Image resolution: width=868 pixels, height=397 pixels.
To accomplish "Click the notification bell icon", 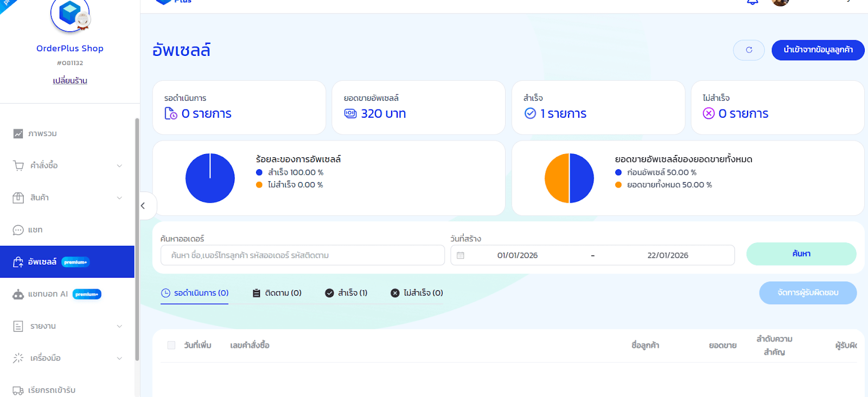I will [752, 2].
